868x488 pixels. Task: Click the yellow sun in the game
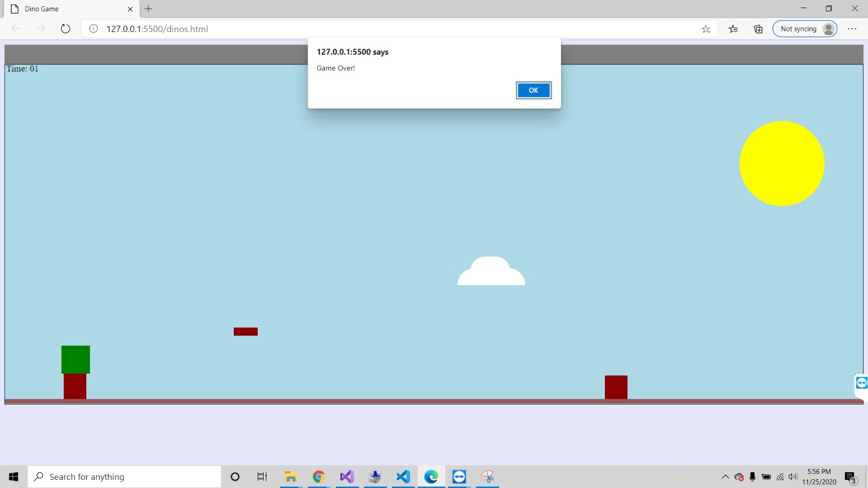click(782, 163)
